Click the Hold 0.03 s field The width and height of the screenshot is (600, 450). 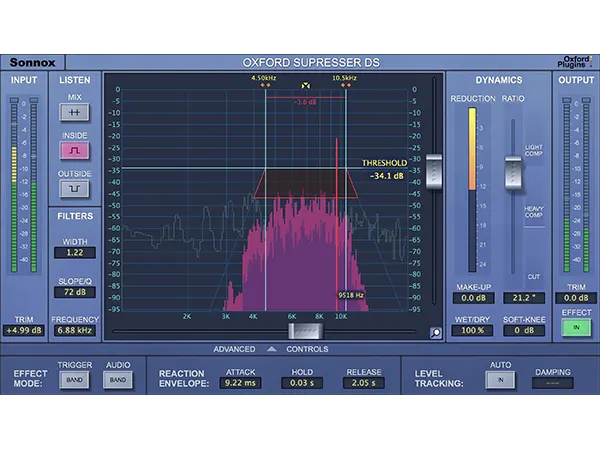[x=302, y=383]
